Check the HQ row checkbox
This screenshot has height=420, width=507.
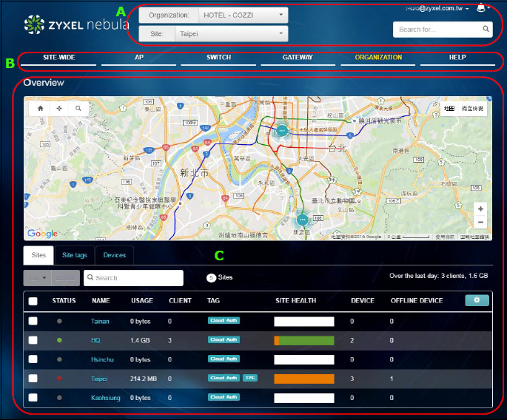coord(33,340)
